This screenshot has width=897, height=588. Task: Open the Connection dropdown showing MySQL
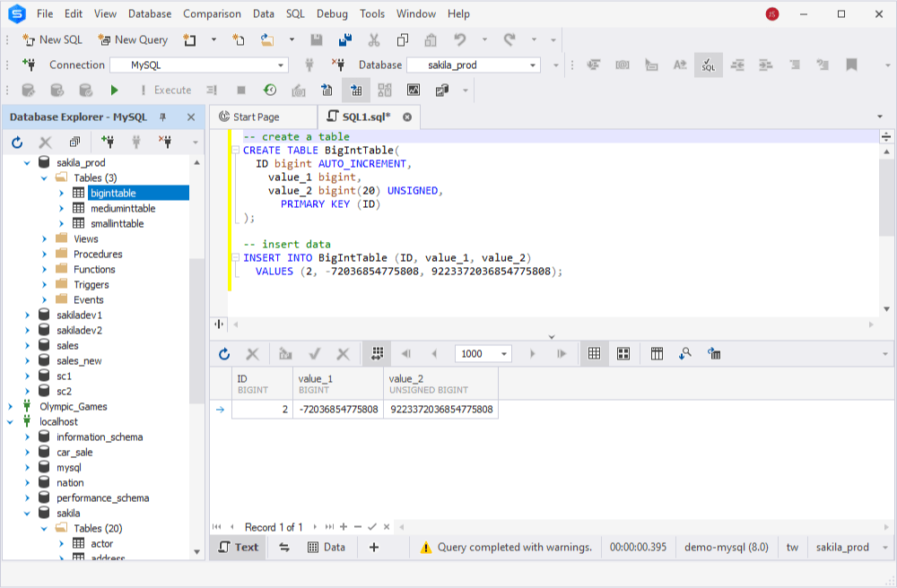coord(198,65)
